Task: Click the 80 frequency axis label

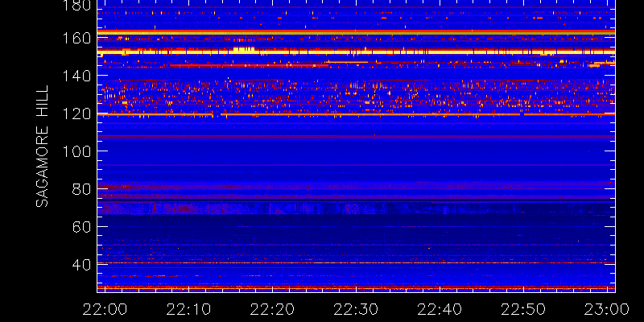Action: [x=80, y=189]
